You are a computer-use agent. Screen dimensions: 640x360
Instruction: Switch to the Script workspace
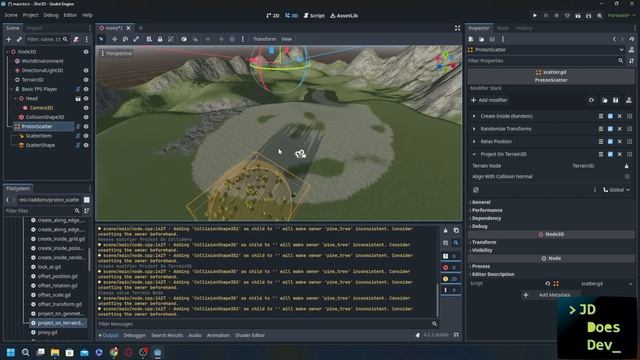click(x=314, y=16)
